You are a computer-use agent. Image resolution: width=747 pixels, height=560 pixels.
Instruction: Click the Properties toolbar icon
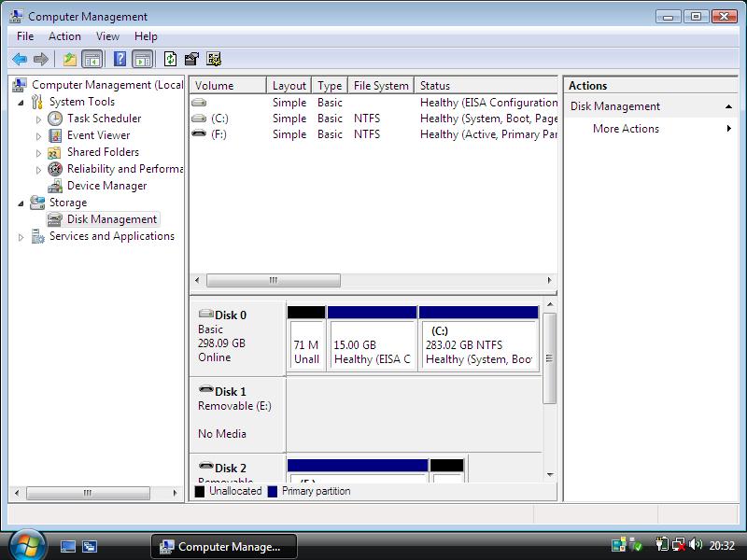(191, 59)
